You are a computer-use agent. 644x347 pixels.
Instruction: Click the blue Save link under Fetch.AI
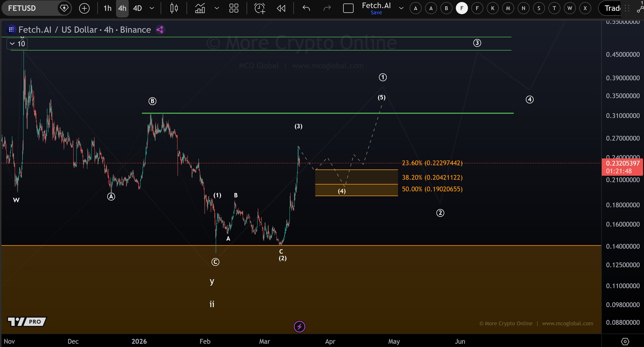[376, 13]
